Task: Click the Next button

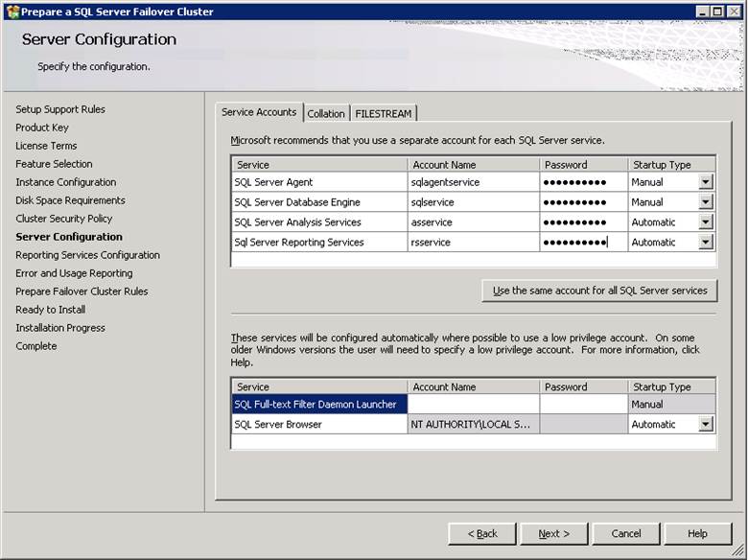Action: tap(554, 533)
